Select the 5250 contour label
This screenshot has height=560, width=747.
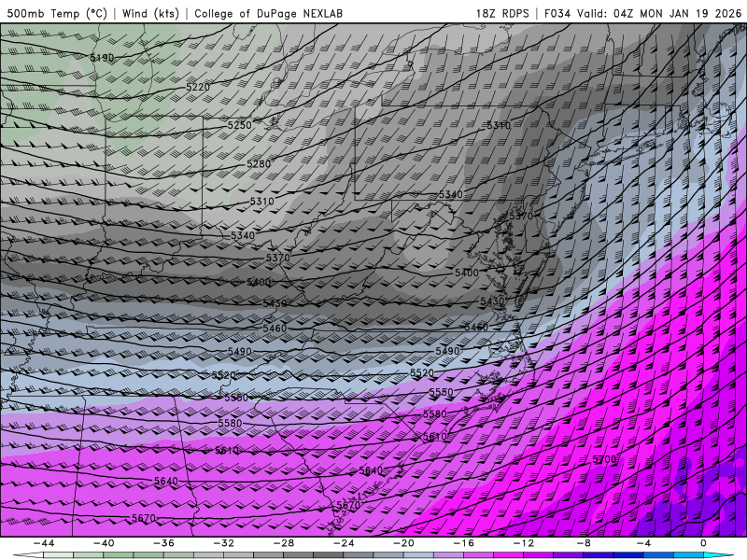click(239, 125)
